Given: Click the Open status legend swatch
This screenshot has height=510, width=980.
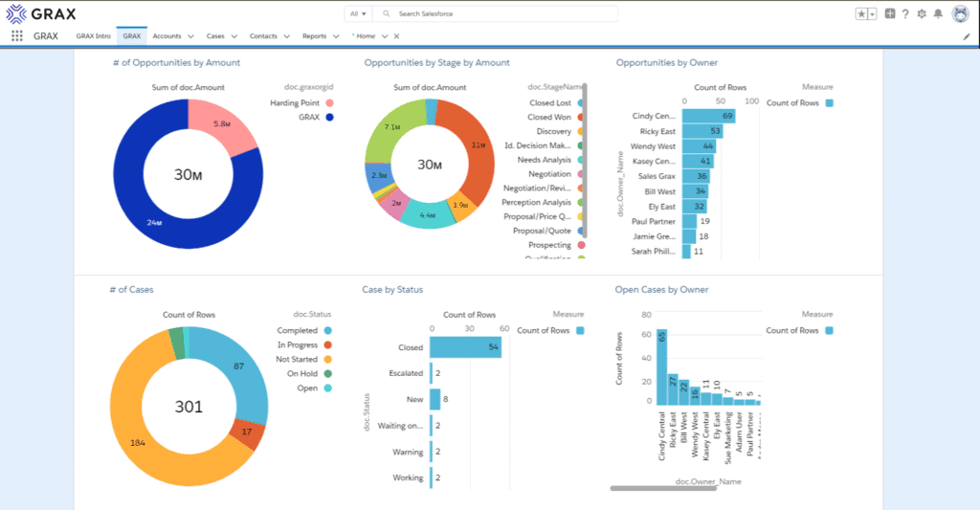Looking at the screenshot, I should (x=328, y=388).
